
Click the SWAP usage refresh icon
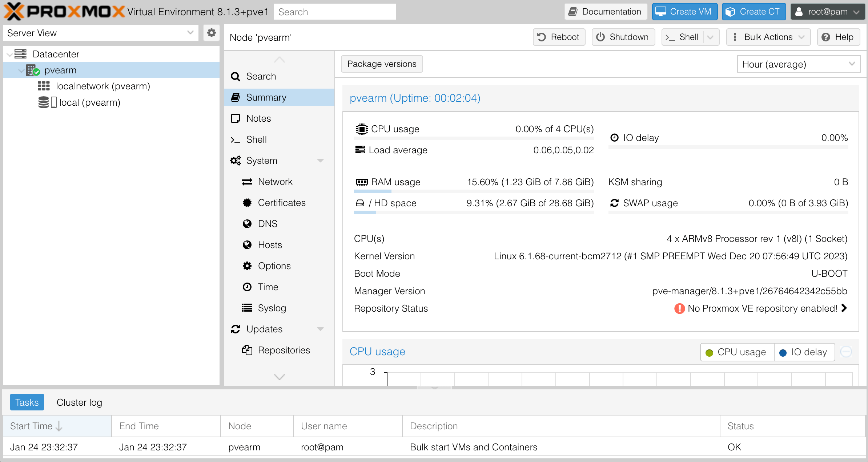[x=614, y=203]
